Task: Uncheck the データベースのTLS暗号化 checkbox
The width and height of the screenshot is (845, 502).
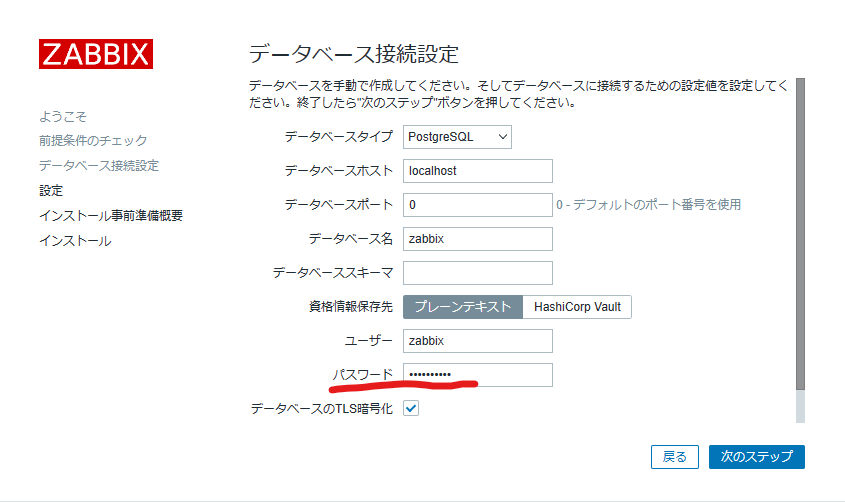Action: pyautogui.click(x=411, y=408)
